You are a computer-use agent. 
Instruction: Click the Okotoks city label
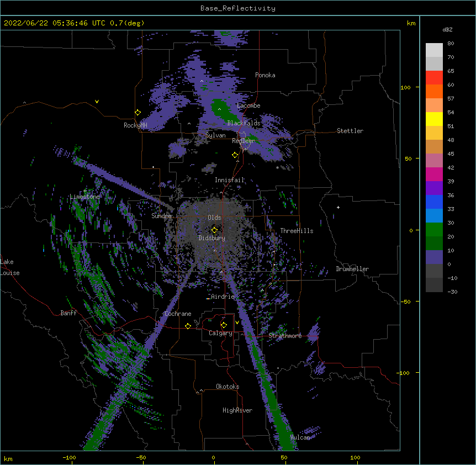tap(228, 387)
